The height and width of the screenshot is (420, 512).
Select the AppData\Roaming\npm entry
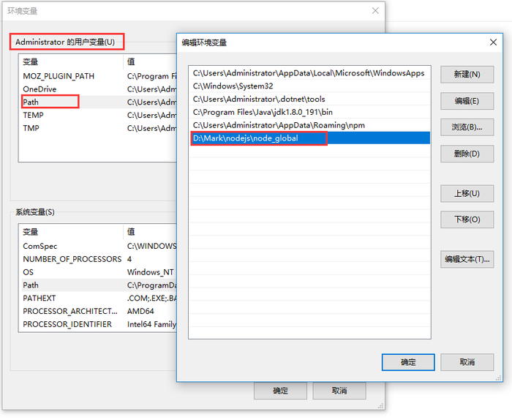[309, 125]
